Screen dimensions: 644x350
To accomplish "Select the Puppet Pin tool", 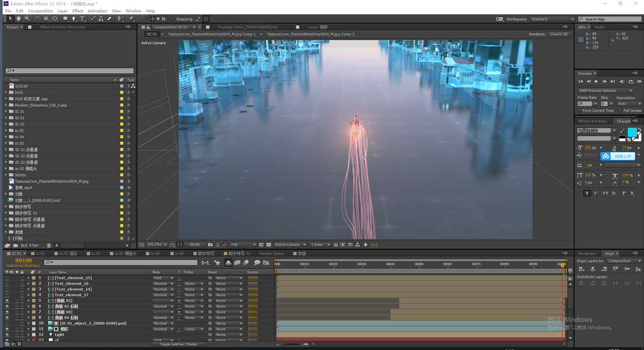I will tap(131, 19).
